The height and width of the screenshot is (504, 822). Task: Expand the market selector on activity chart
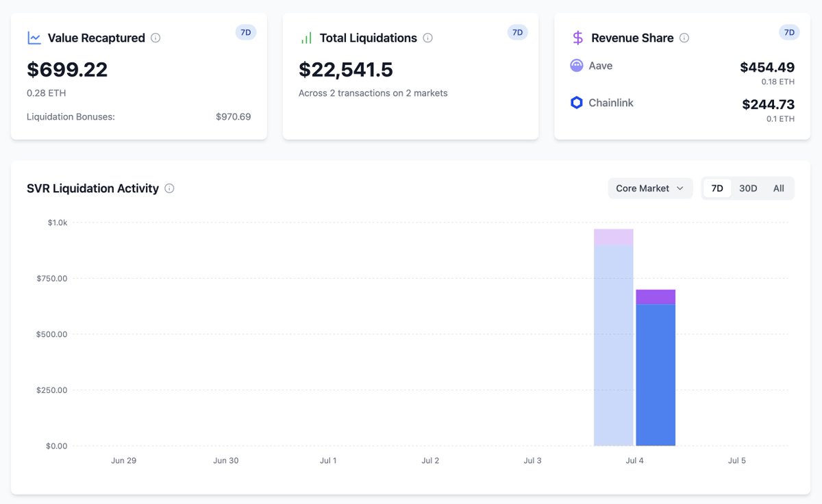pyautogui.click(x=649, y=188)
